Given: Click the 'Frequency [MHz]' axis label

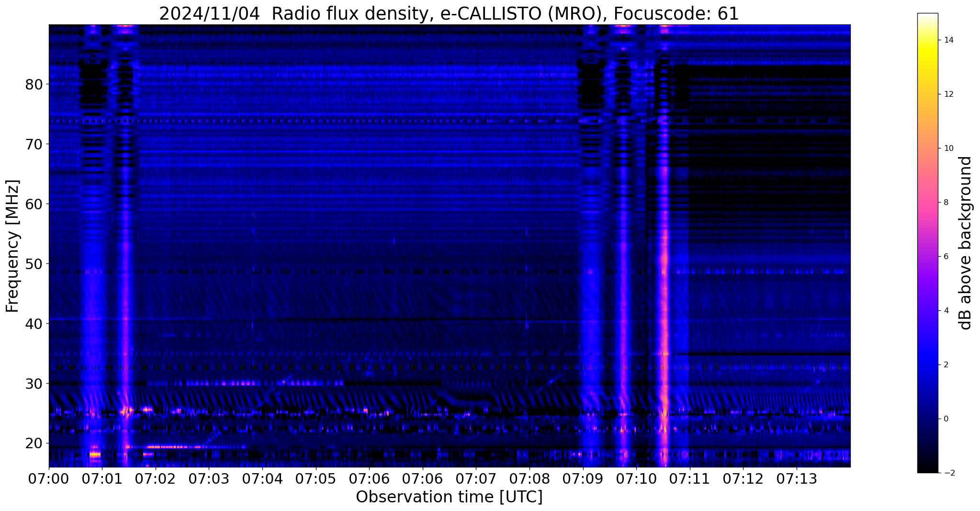Looking at the screenshot, I should [13, 246].
